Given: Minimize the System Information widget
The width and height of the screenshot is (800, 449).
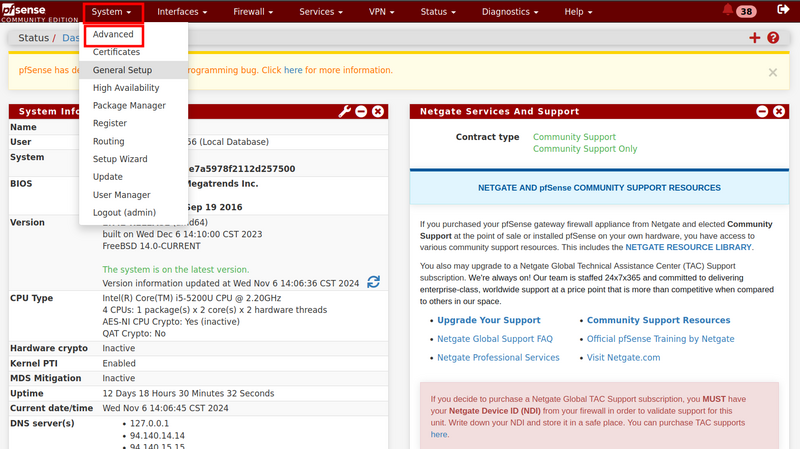Looking at the screenshot, I should (361, 111).
